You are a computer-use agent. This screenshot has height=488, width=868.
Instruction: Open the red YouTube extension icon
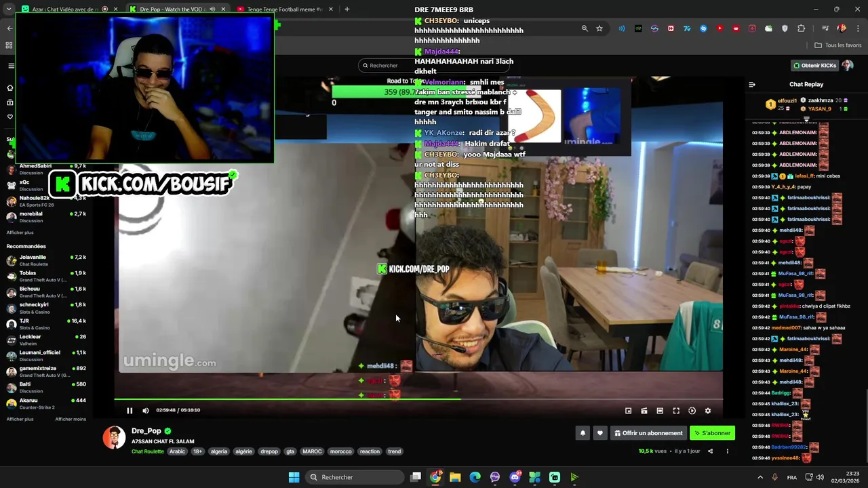(x=719, y=28)
